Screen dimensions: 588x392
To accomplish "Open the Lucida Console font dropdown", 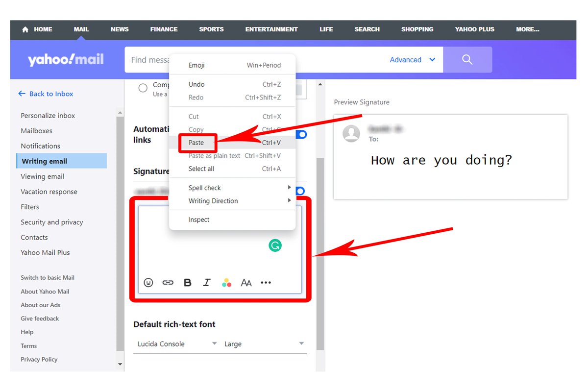I will coord(175,343).
